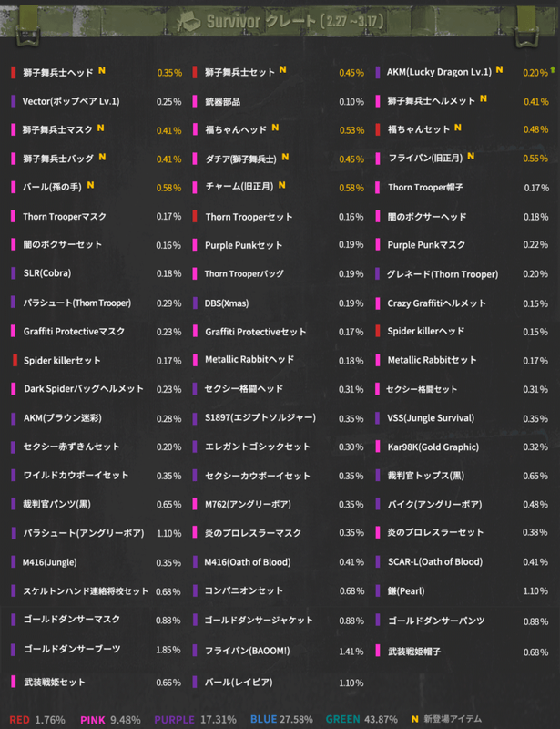The width and height of the screenshot is (560, 729).
Task: Click the N badge next to フライパン(旧正月)
Action: point(470,156)
